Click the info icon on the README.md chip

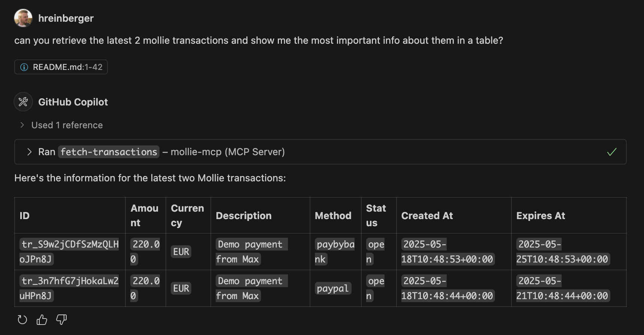pyautogui.click(x=24, y=67)
